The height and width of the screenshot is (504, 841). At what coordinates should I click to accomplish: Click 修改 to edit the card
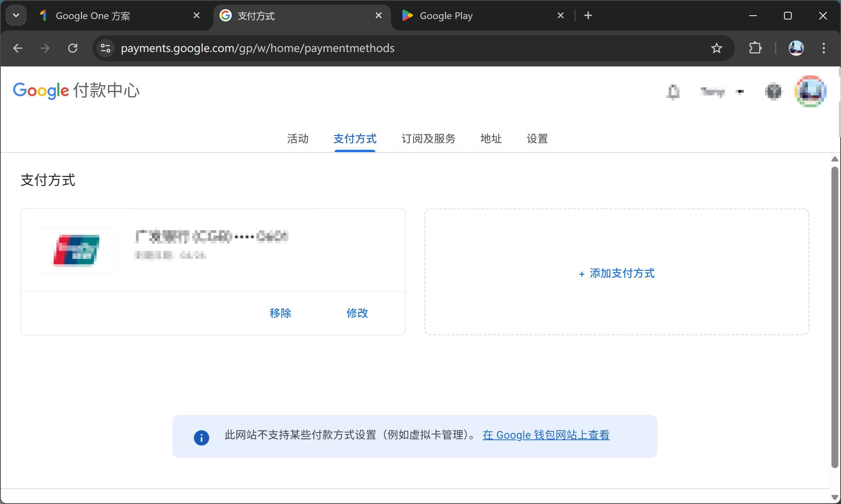357,313
